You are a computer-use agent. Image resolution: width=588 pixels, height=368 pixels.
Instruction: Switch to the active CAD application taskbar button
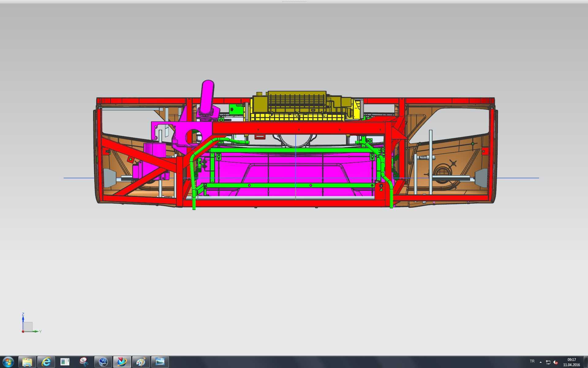click(x=122, y=362)
